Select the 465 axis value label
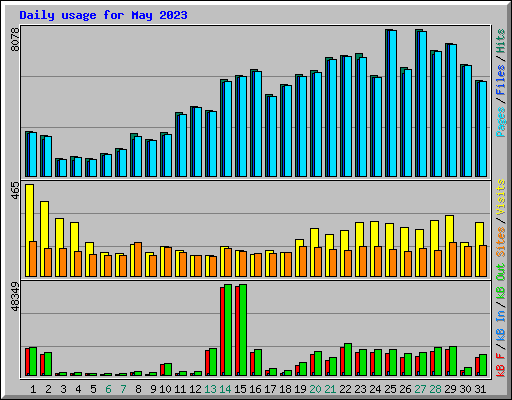The image size is (512, 400). click(15, 191)
